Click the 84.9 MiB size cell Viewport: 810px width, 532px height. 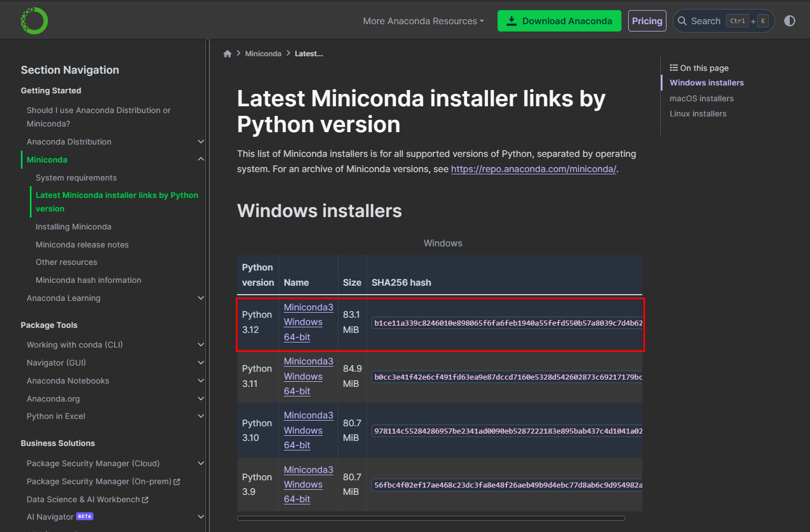point(352,376)
